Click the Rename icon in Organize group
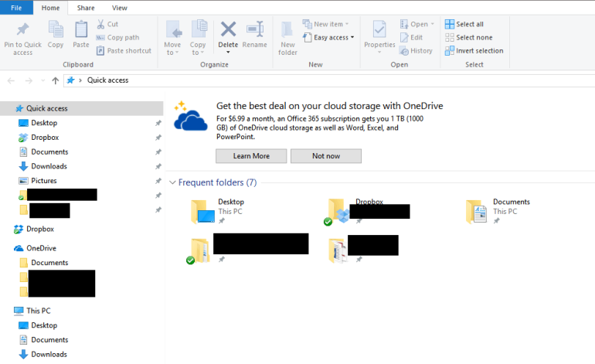This screenshot has width=595, height=364. (x=255, y=31)
